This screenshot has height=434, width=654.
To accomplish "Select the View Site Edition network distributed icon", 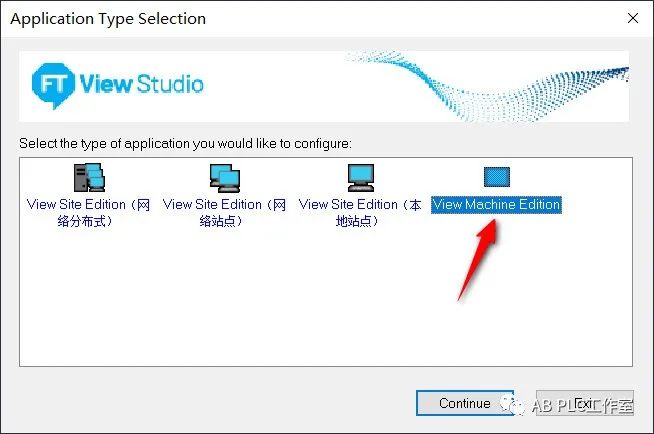I will (89, 178).
